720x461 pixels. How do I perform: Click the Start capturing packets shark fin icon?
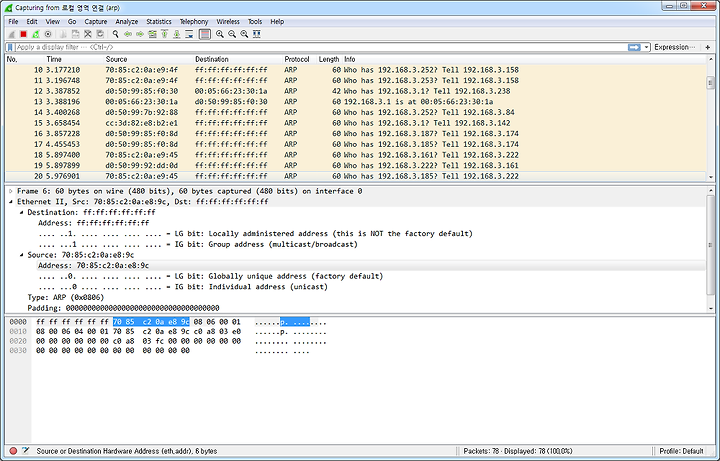[x=11, y=34]
